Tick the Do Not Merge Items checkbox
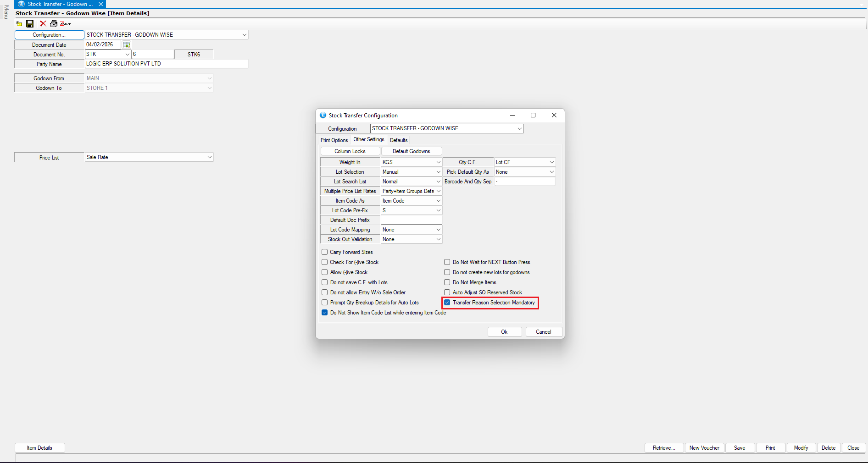 coord(447,282)
